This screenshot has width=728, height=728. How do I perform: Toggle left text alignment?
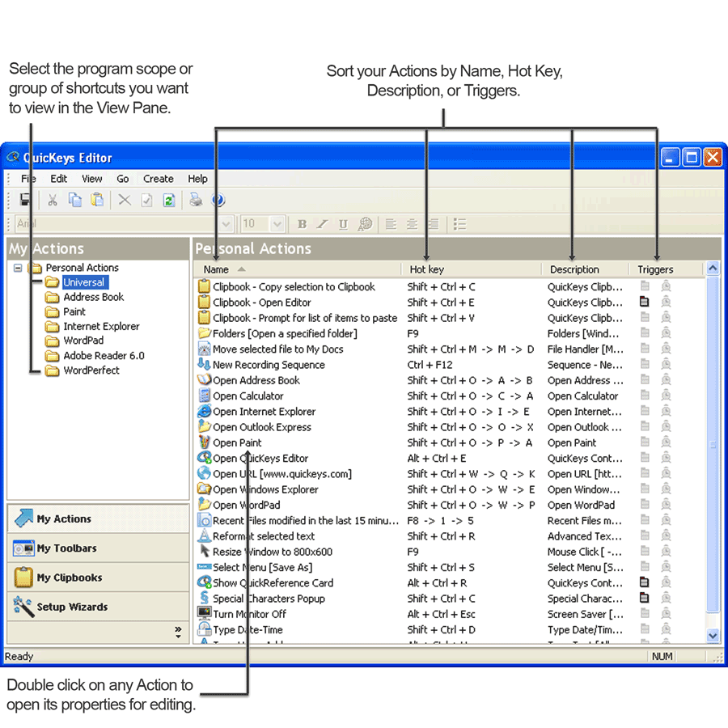[391, 224]
